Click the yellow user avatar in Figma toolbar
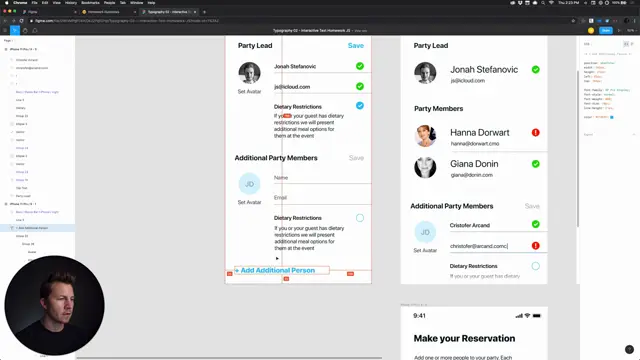This screenshot has height=360, width=640. (591, 30)
